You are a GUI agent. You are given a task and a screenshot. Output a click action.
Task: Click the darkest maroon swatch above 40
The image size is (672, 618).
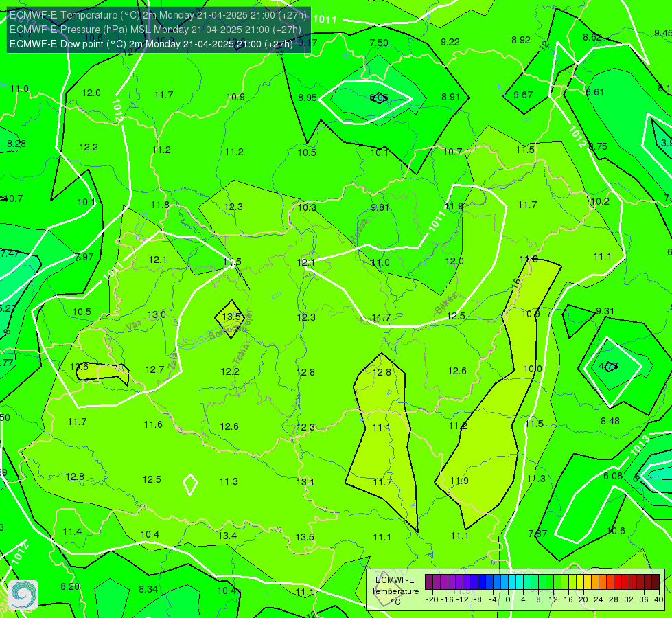tap(656, 582)
